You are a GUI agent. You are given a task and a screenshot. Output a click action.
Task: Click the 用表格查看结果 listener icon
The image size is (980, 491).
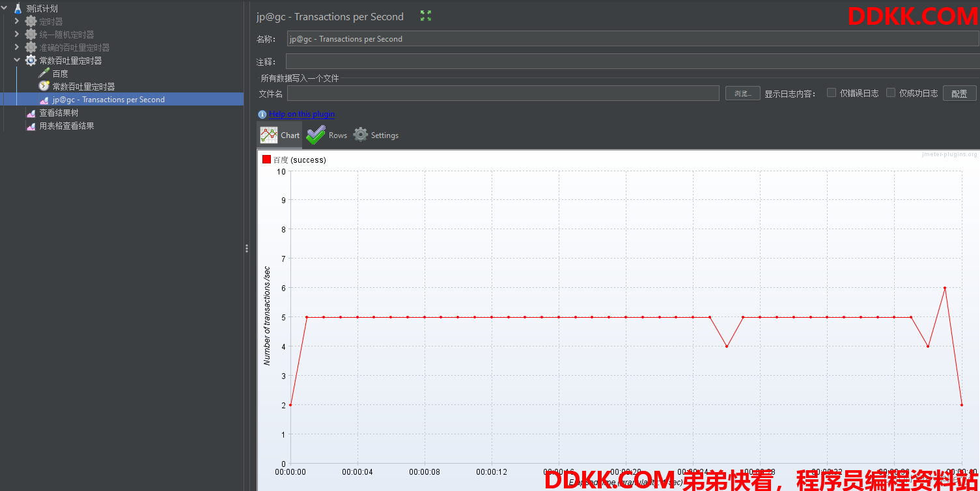click(x=31, y=126)
